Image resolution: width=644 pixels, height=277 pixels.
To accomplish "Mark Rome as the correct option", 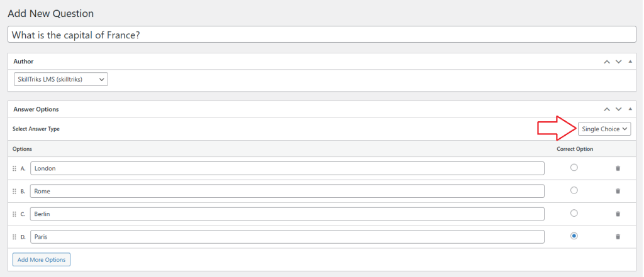I will pyautogui.click(x=574, y=190).
